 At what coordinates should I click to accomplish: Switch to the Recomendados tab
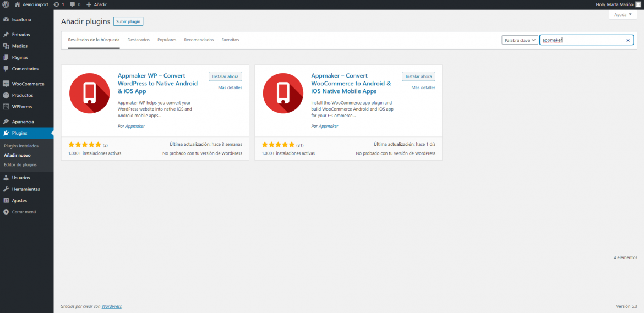(199, 40)
